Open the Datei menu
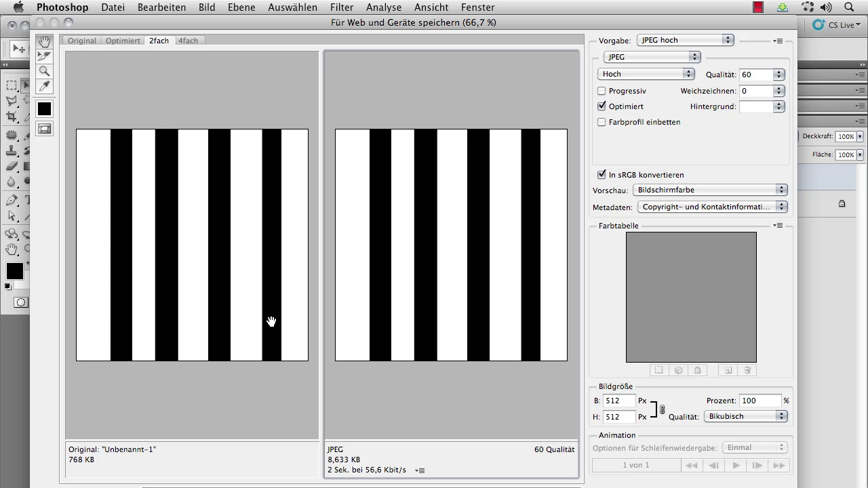 coord(113,7)
